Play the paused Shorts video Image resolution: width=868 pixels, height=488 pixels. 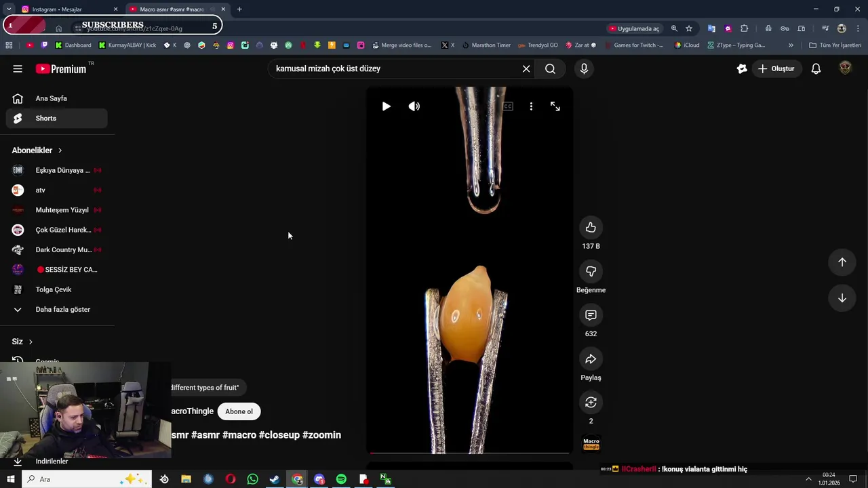pyautogui.click(x=386, y=106)
